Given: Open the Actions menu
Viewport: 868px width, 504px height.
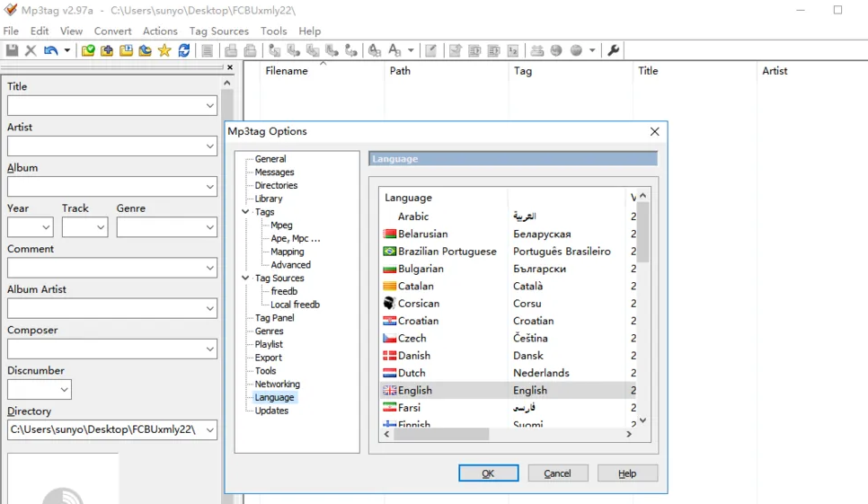Looking at the screenshot, I should click(160, 31).
